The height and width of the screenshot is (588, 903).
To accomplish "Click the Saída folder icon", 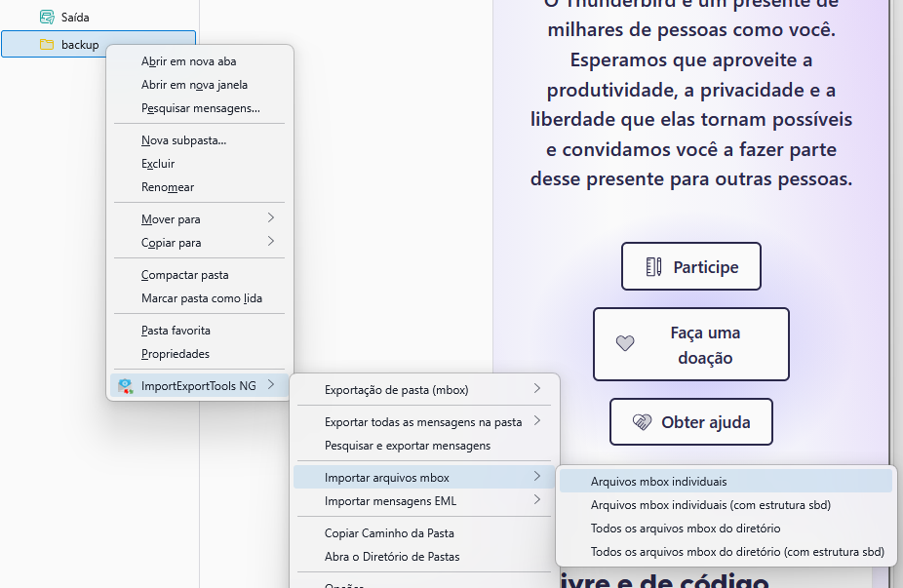I will pyautogui.click(x=47, y=18).
